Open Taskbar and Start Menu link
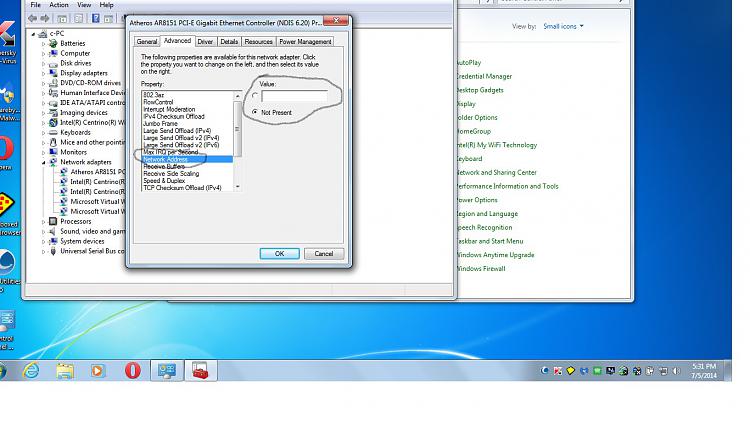This screenshot has width=750, height=422. pos(490,241)
